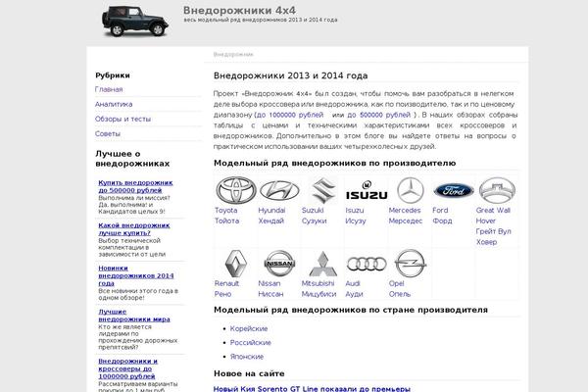The width and height of the screenshot is (588, 392).
Task: Click the Audi four-rings logo
Action: pyautogui.click(x=367, y=264)
